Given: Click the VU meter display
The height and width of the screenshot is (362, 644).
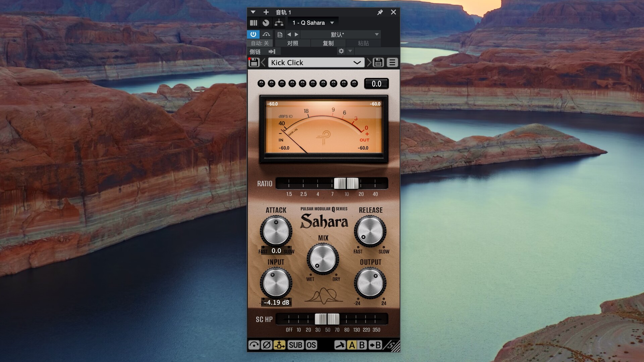Looking at the screenshot, I should [324, 129].
